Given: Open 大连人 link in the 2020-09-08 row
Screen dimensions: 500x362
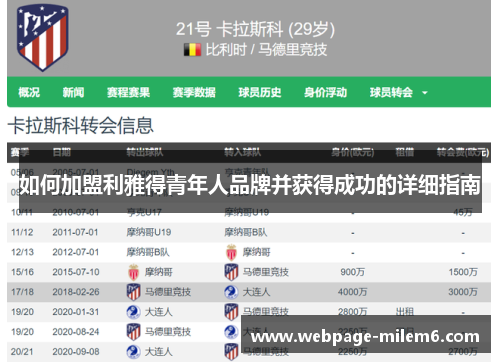Looking at the screenshot, I should tap(158, 352).
